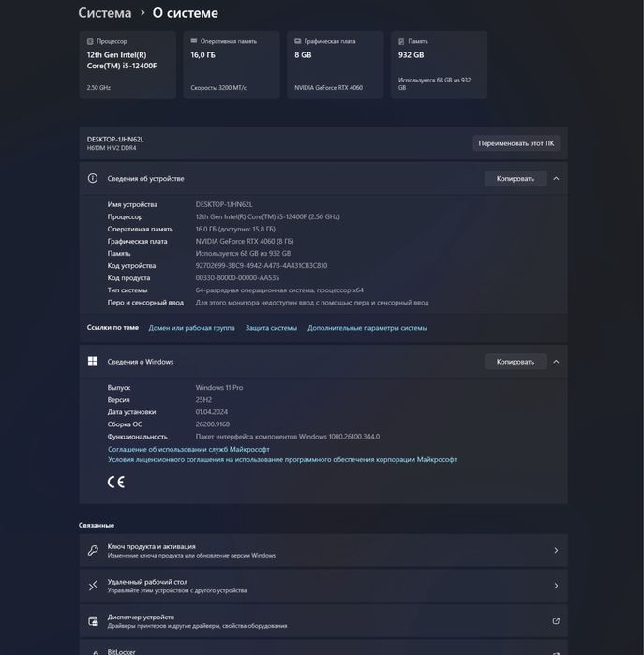Open Удаленный рабочий стол settings
This screenshot has width=644, height=655.
pyautogui.click(x=323, y=586)
